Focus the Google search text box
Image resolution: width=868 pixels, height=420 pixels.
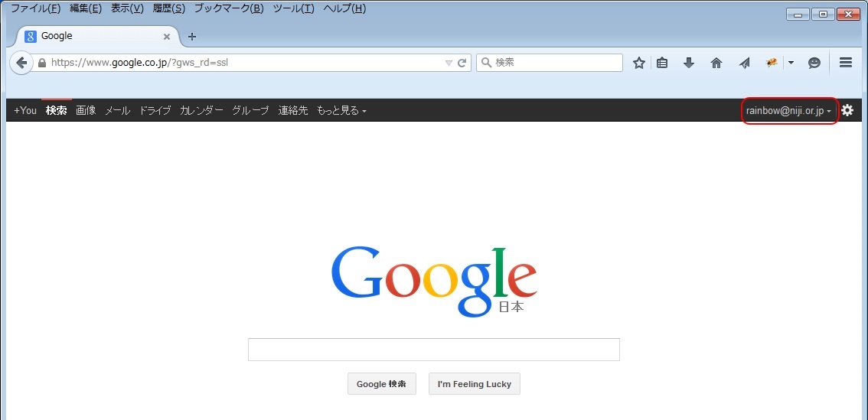[x=434, y=350]
